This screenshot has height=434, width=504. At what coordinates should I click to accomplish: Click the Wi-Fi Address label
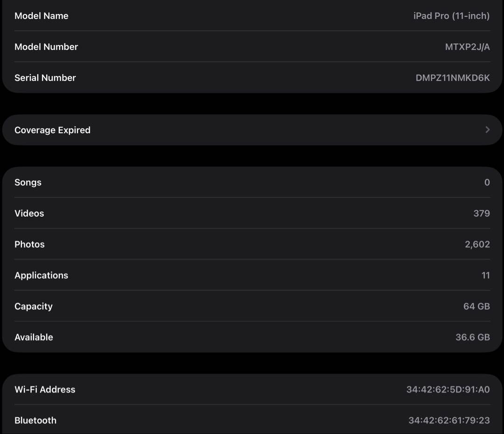[45, 390]
